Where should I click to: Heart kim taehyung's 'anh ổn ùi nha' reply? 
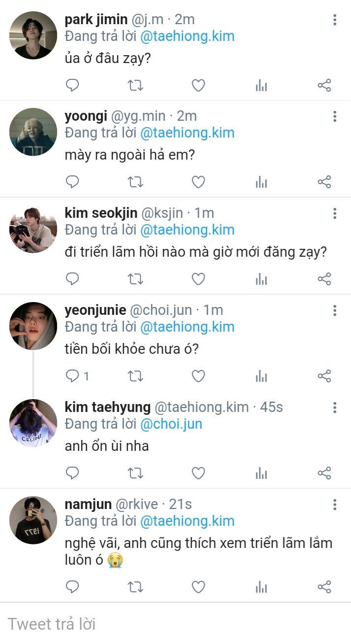tap(198, 474)
